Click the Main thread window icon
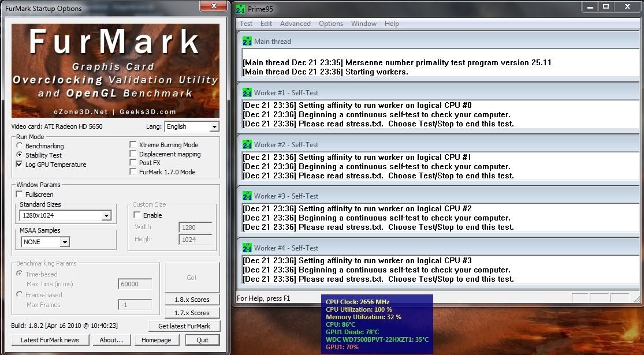 tap(247, 42)
